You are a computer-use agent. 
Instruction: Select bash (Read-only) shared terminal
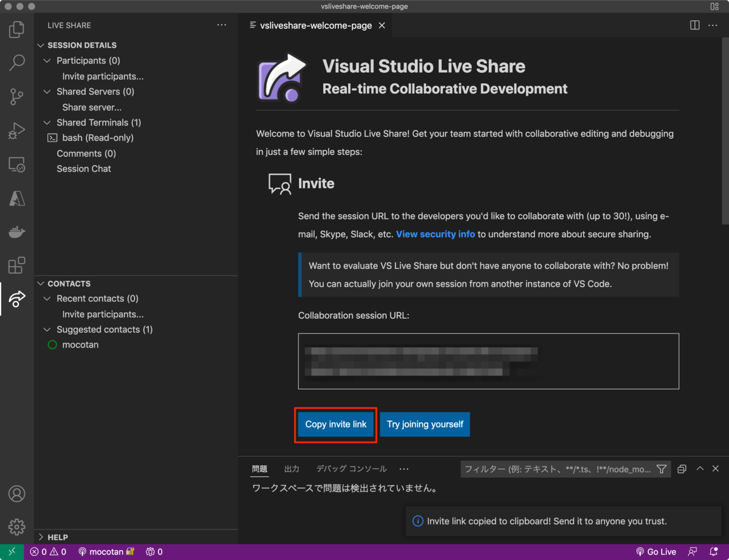pyautogui.click(x=98, y=138)
